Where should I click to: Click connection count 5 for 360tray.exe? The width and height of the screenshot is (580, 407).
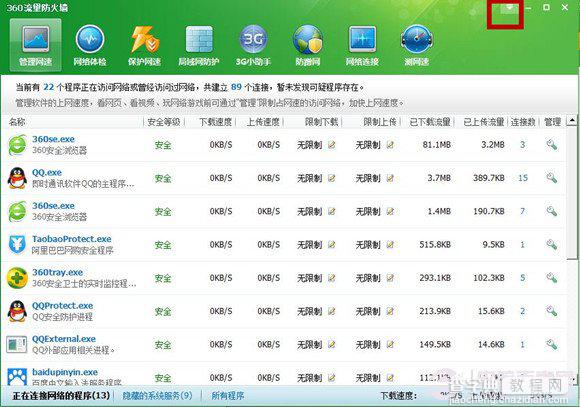pyautogui.click(x=523, y=278)
